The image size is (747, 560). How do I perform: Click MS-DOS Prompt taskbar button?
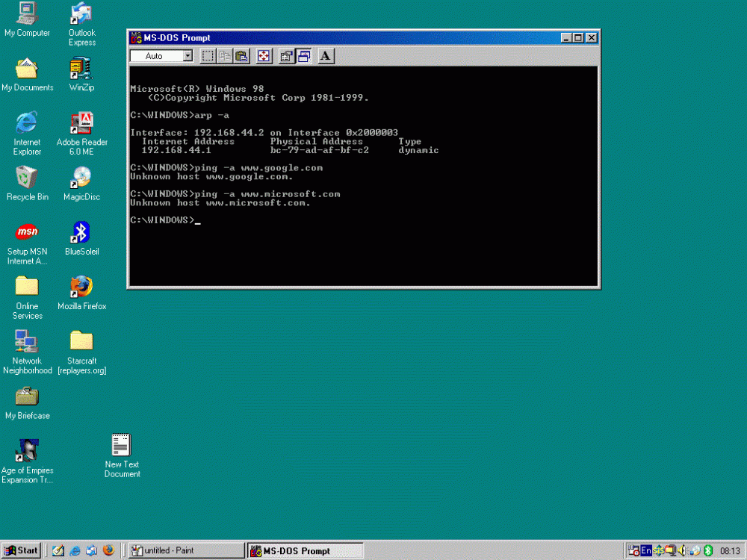[305, 550]
